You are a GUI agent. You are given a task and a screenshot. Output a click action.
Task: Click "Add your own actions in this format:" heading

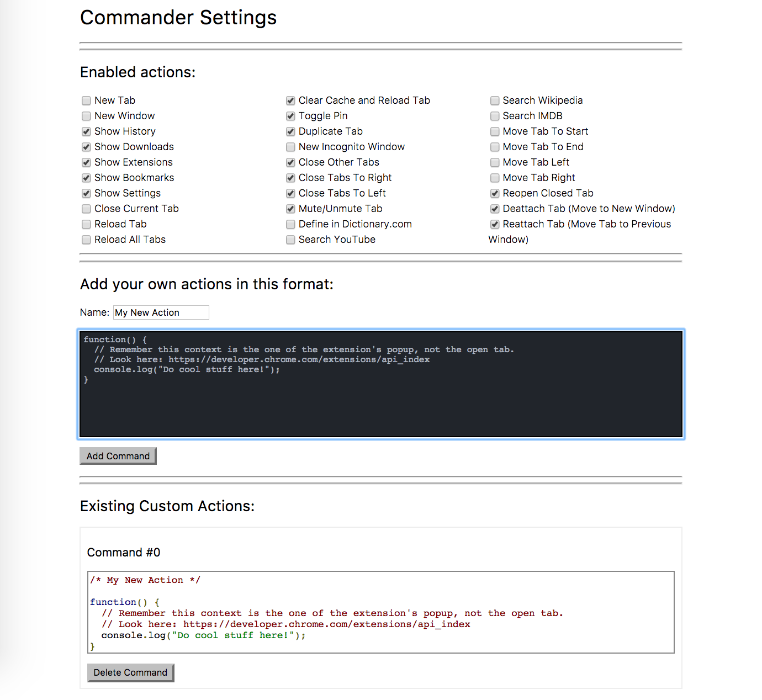coord(207,284)
